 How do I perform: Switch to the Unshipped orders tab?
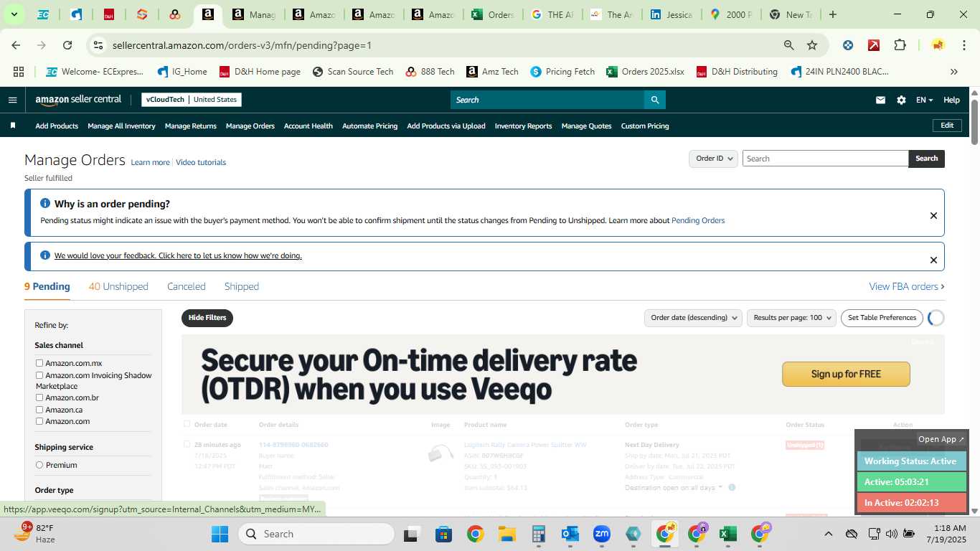[x=118, y=286]
